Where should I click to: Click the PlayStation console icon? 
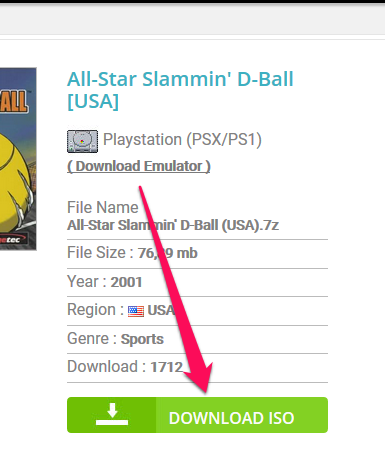point(82,141)
